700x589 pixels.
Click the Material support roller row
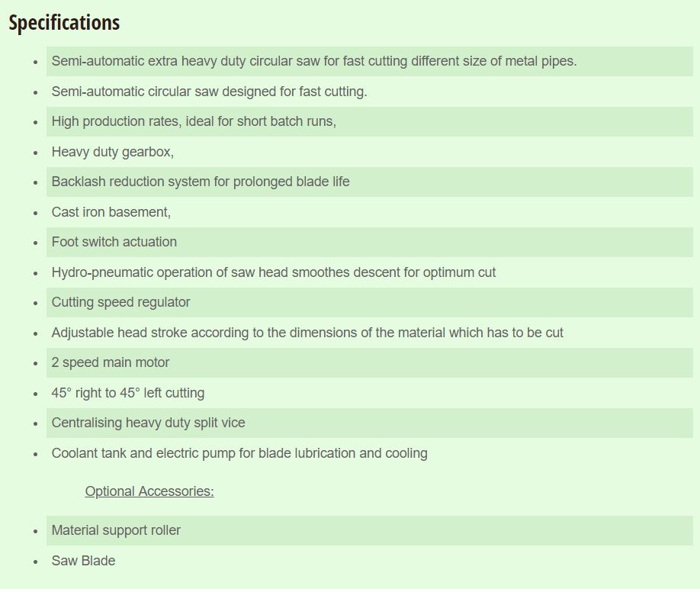coord(370,530)
